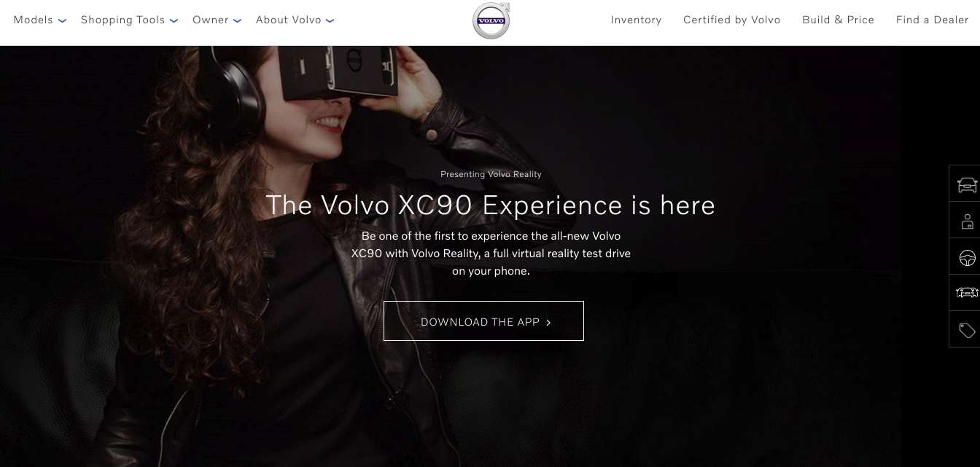The width and height of the screenshot is (980, 467).
Task: Expand the Shopping Tools dropdown chevron
Action: (x=174, y=21)
